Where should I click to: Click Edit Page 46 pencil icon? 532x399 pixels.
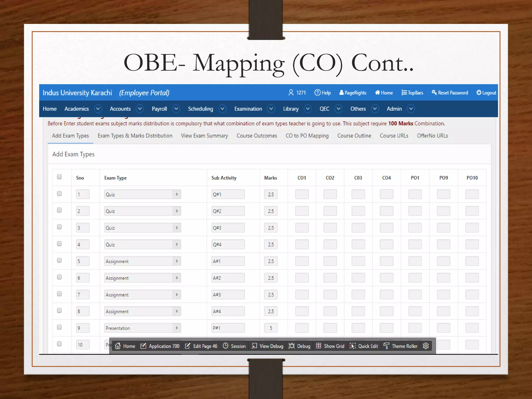point(188,346)
